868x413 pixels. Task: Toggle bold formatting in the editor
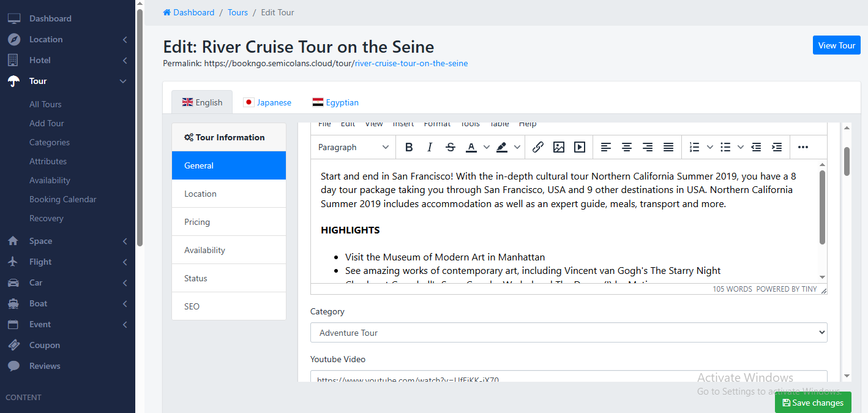409,147
